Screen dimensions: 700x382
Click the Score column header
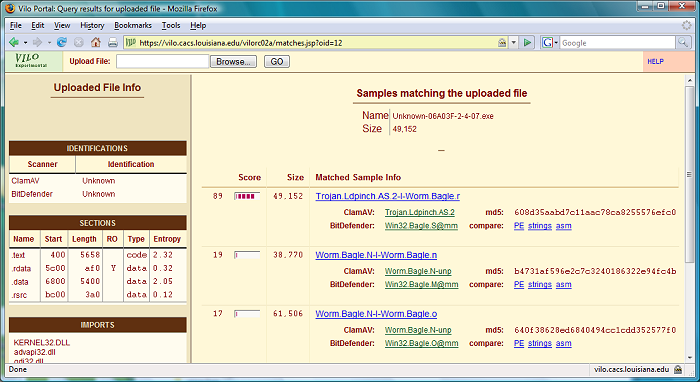click(x=250, y=178)
